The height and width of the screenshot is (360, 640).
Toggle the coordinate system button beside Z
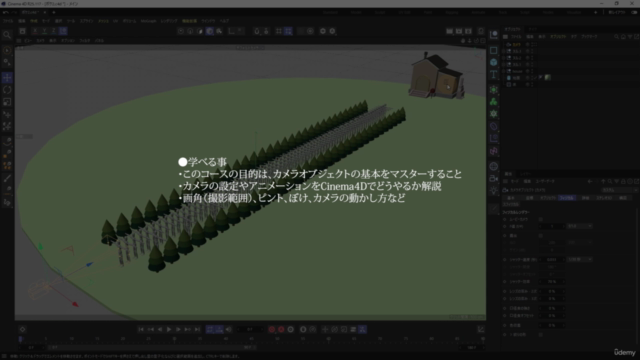pyautogui.click(x=63, y=31)
